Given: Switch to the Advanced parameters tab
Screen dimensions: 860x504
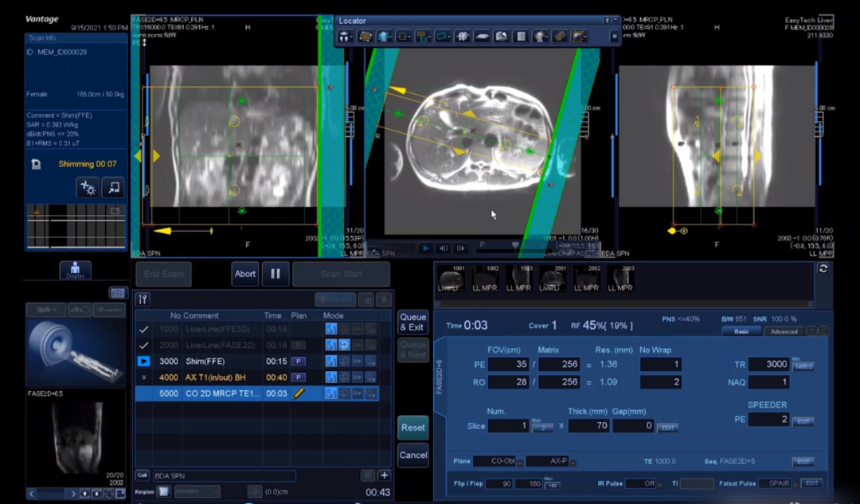Looking at the screenshot, I should 784,331.
